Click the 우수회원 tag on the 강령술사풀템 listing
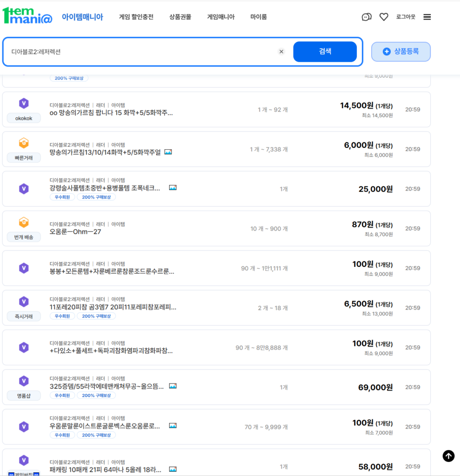 pyautogui.click(x=62, y=197)
